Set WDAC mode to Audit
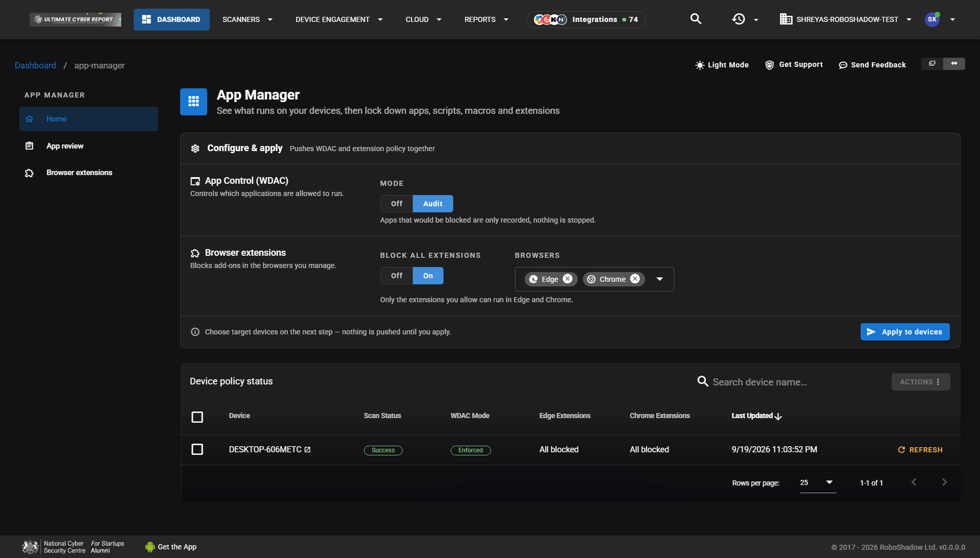 click(x=433, y=204)
